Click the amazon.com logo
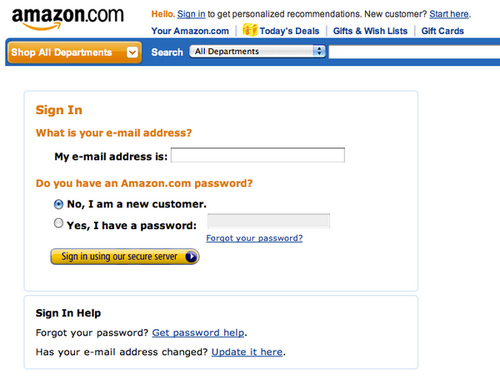This screenshot has width=500, height=379. coord(68,19)
